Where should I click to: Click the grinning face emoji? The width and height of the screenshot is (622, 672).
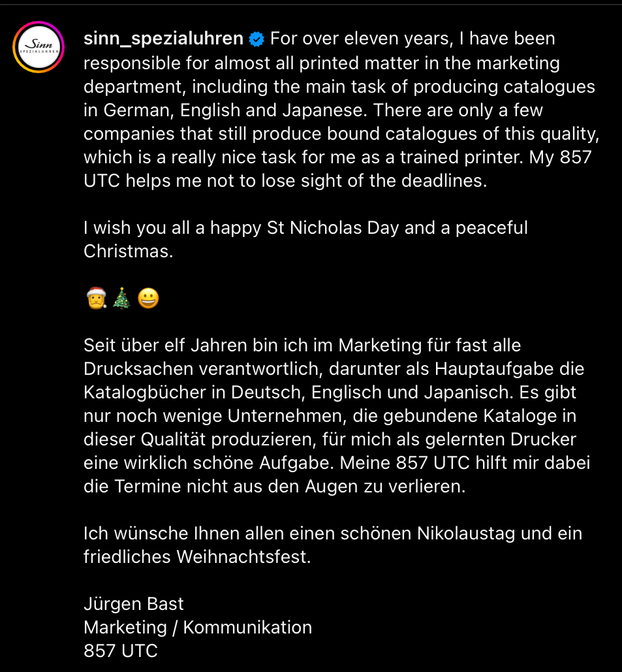click(148, 298)
